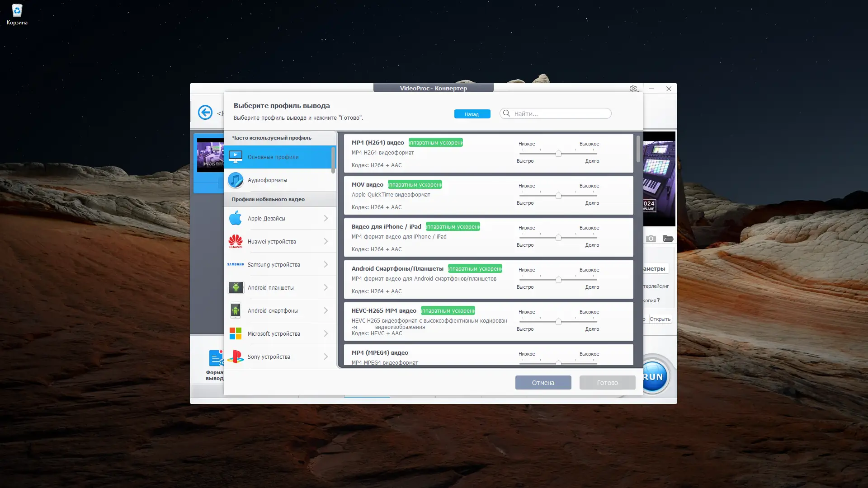Click the audio formats music note icon
868x488 pixels.
tap(236, 180)
